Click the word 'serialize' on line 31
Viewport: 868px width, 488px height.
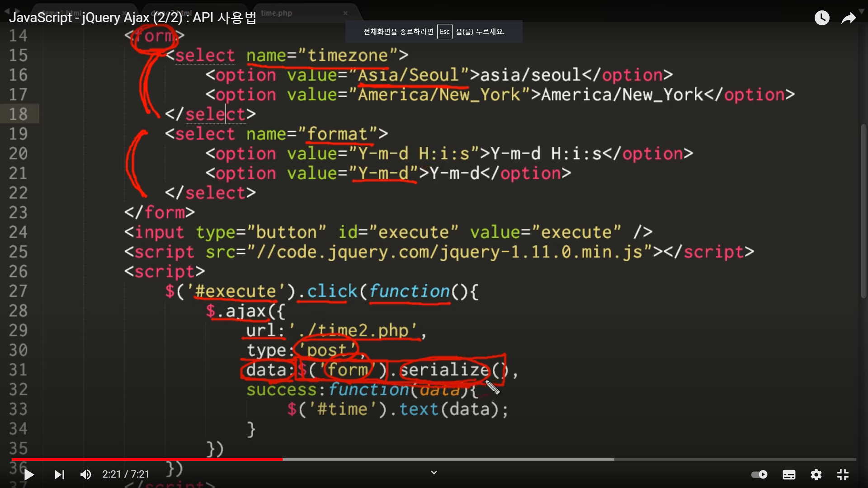445,370
